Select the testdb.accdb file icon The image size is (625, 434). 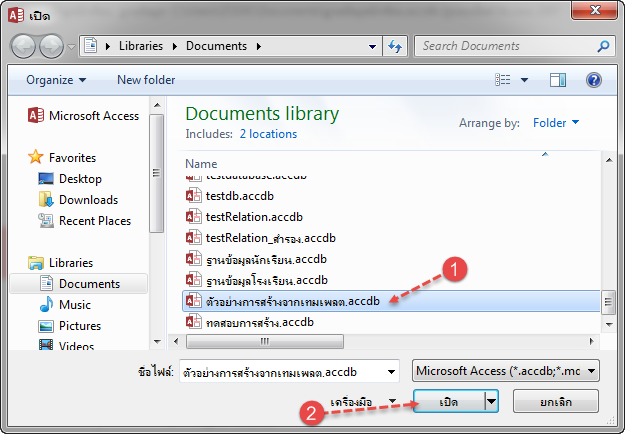pos(194,196)
